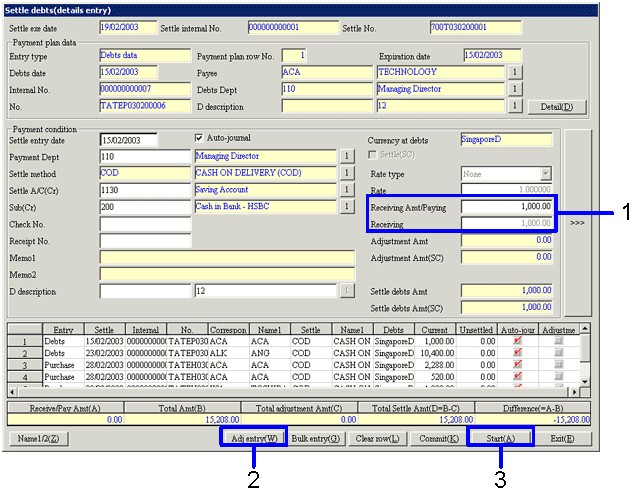
Task: Click the grid vertical scroll down arrow
Action: pos(585,381)
